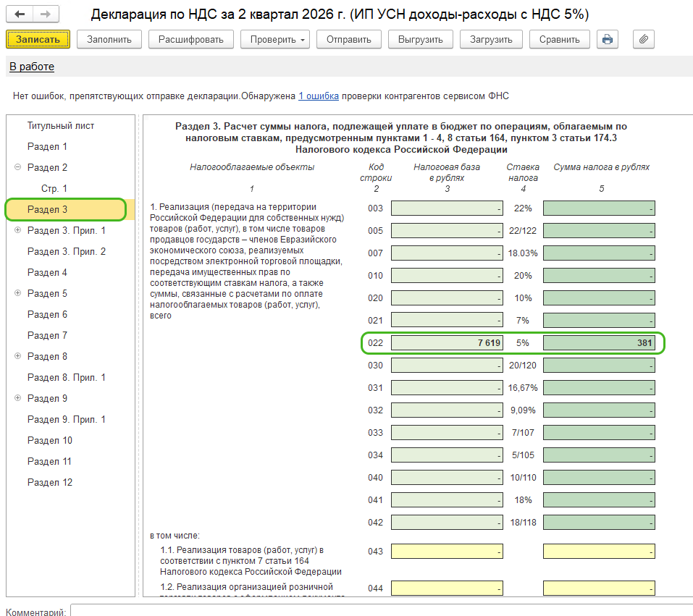Click the back arrow navigation icon
Viewport: 693px width, 616px height.
pyautogui.click(x=20, y=14)
